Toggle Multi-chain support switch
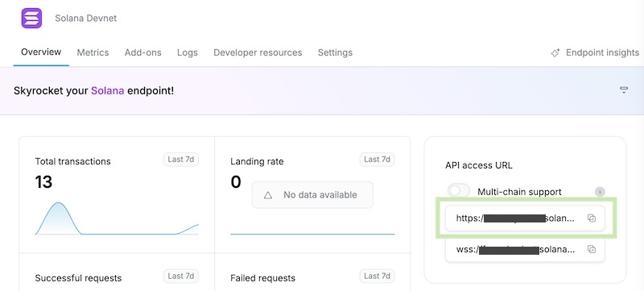Screen dimensions: 644x291 pyautogui.click(x=459, y=191)
